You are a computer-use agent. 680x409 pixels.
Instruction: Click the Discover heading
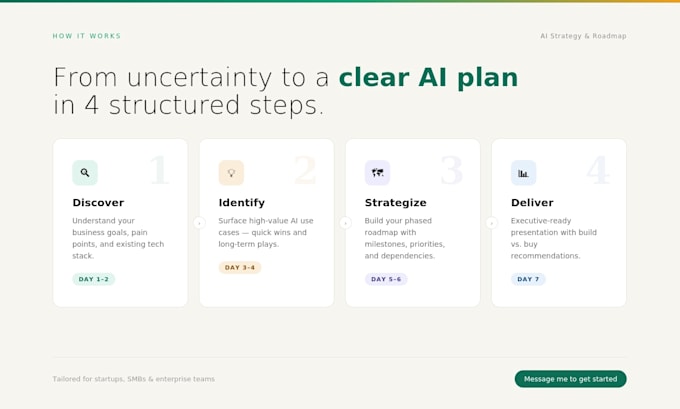click(x=98, y=203)
